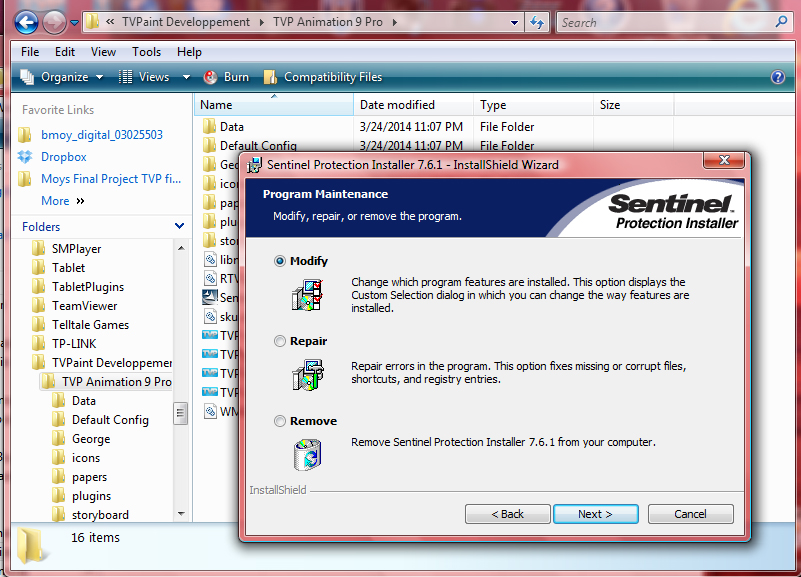Click the Explorer help icon

click(778, 77)
